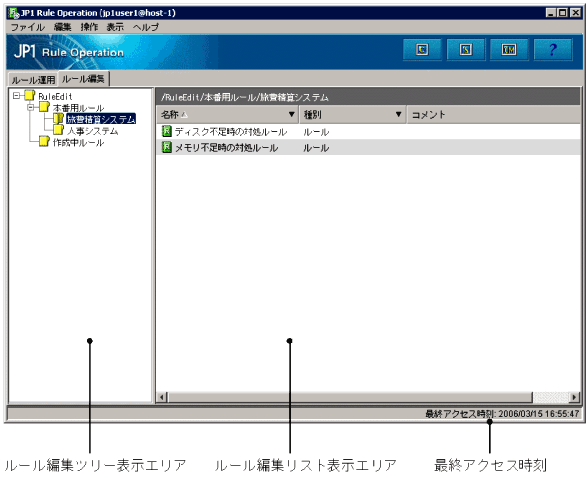Collapse the RuleEdit tree node

coord(16,96)
